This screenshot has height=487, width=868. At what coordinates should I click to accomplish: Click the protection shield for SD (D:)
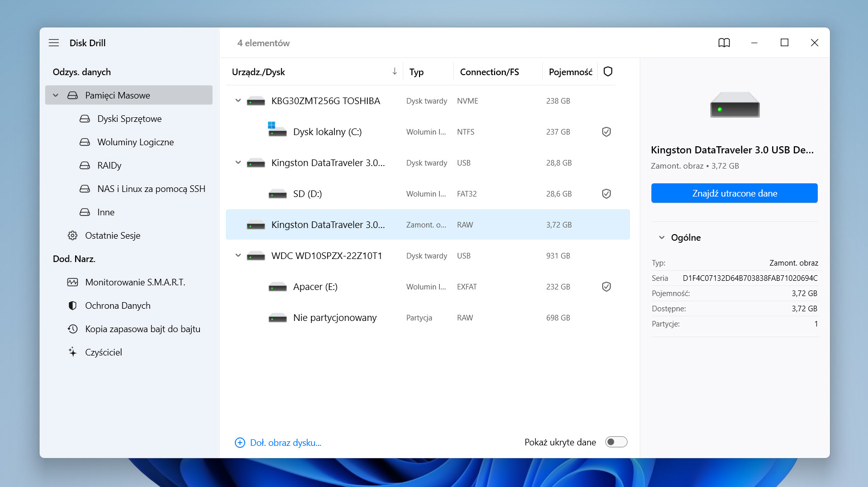pos(606,194)
